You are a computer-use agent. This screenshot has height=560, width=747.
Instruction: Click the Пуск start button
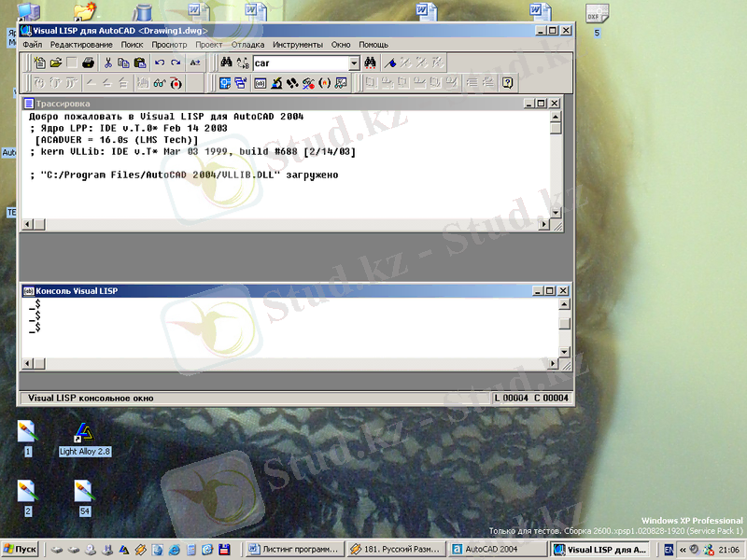pyautogui.click(x=21, y=550)
